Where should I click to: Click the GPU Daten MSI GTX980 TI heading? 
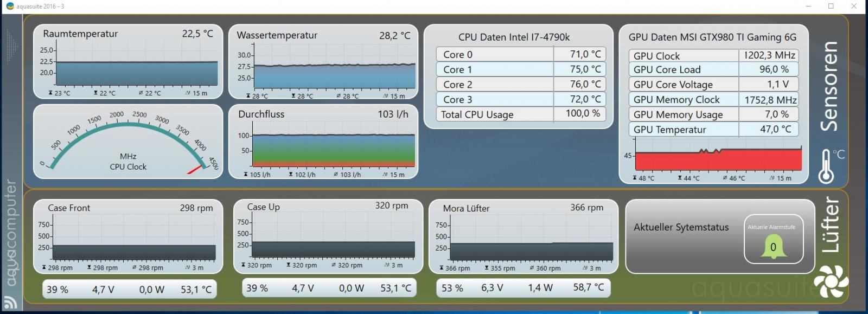point(712,37)
